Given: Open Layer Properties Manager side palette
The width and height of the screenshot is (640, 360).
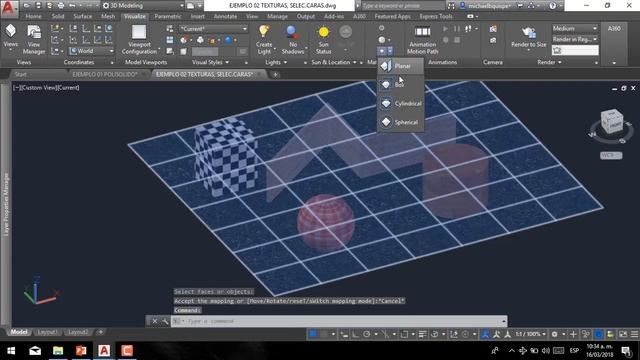Looking at the screenshot, I should pyautogui.click(x=6, y=204).
